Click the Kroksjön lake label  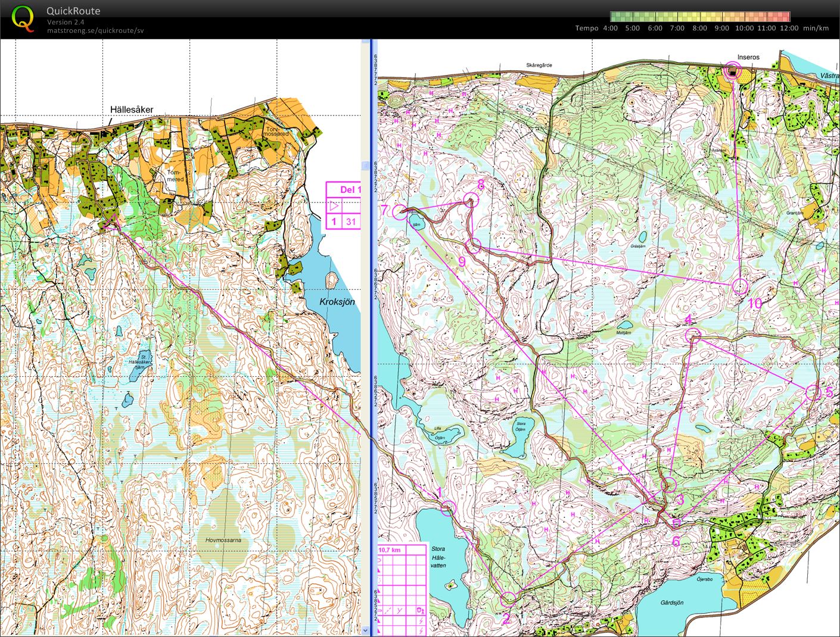(337, 302)
